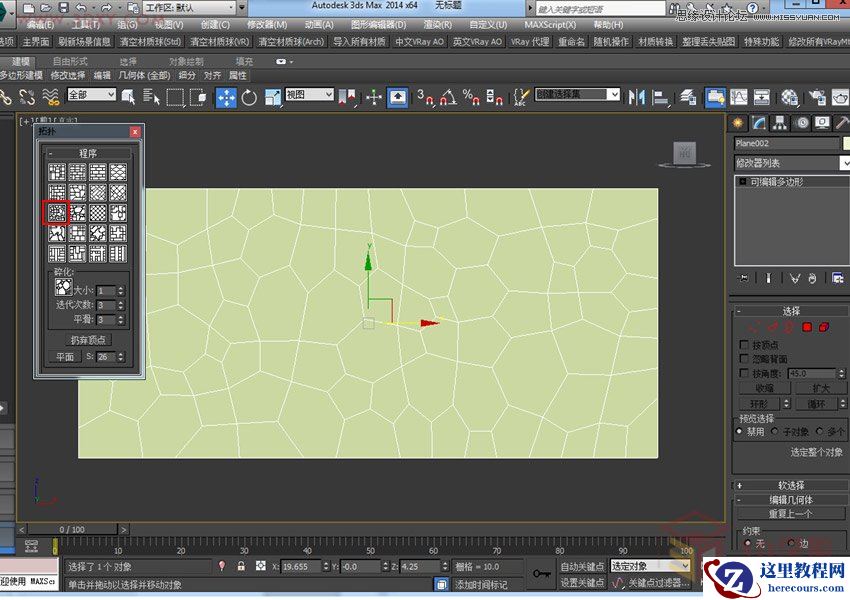
Task: Enable the 忽略背面 checkbox
Action: 743,356
